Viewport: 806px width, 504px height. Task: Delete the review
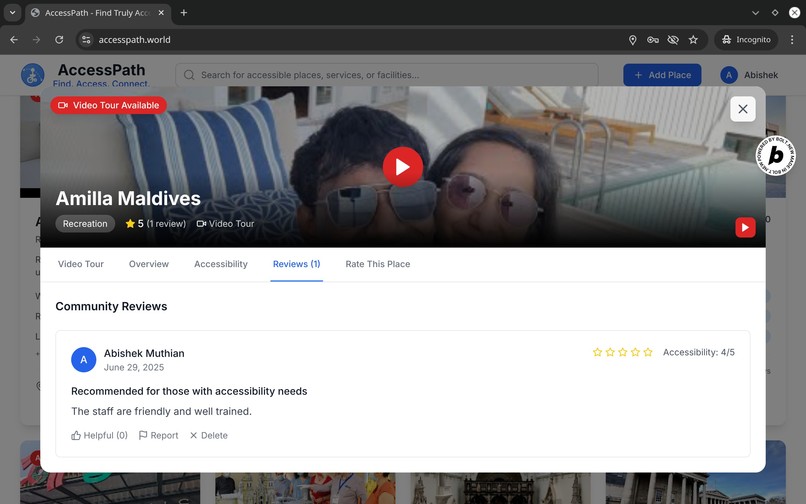209,435
